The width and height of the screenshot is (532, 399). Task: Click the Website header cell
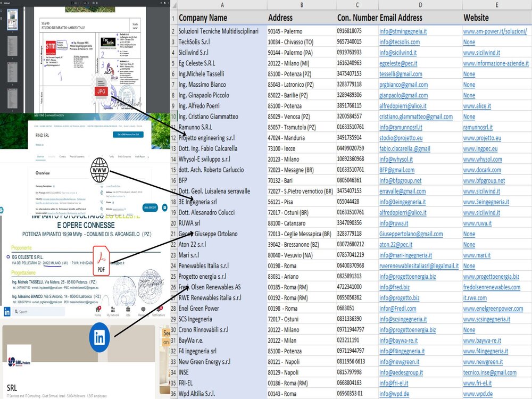click(x=497, y=18)
